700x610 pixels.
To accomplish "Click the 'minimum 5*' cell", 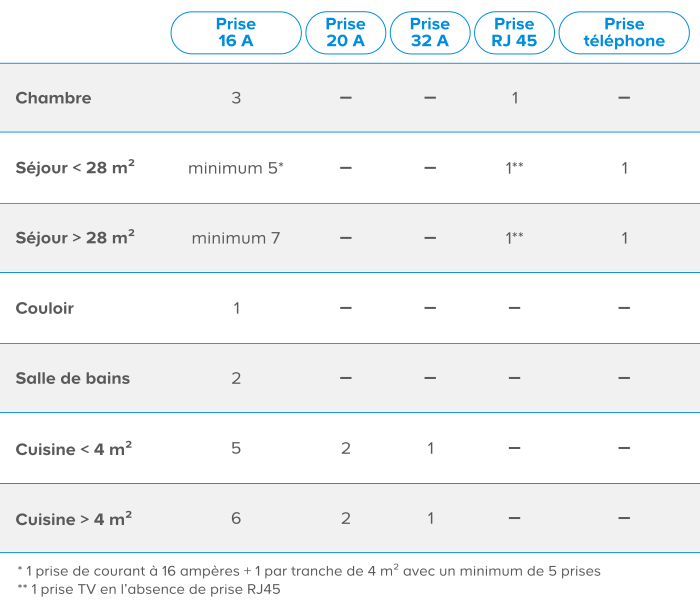I will (x=236, y=168).
